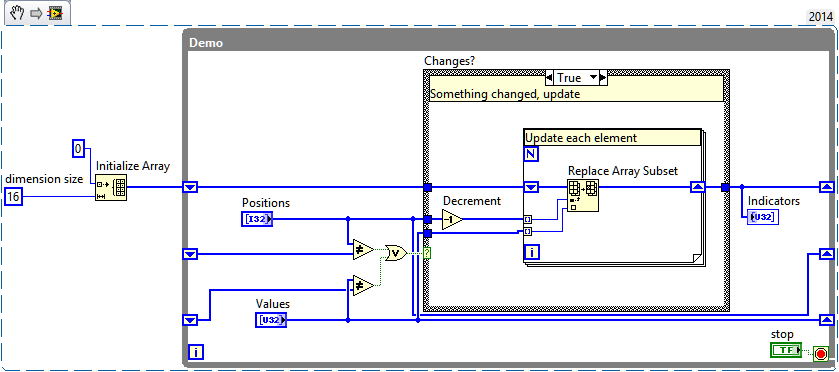
Task: Select the OR logic gate node
Action: pos(396,254)
